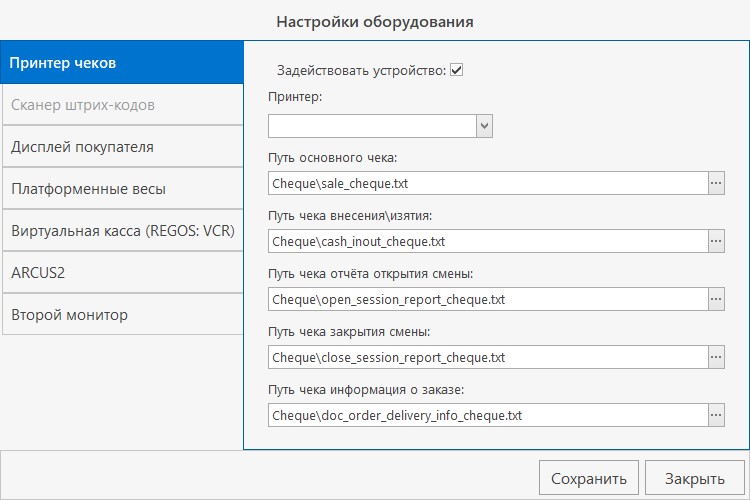Click the order info cheque path field
750x500 pixels.
tap(487, 415)
